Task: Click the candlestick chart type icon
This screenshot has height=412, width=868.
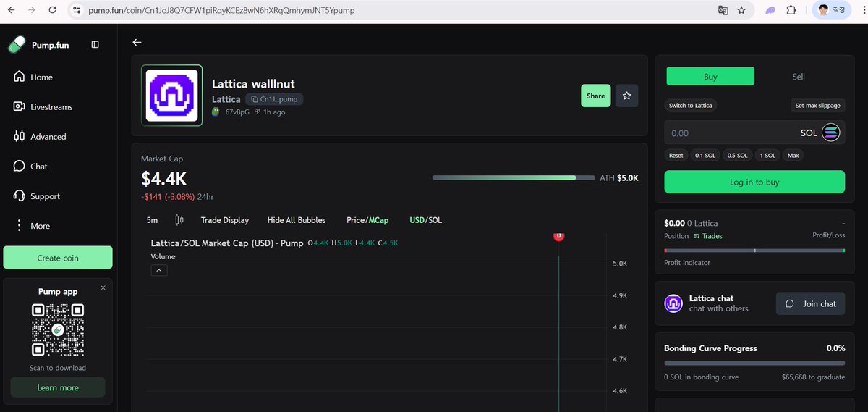Action: (x=179, y=220)
